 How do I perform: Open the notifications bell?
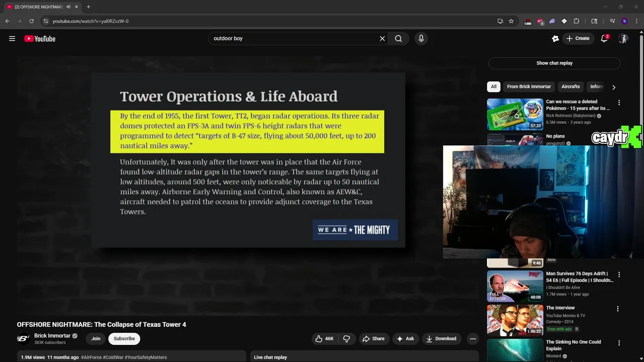click(x=604, y=38)
